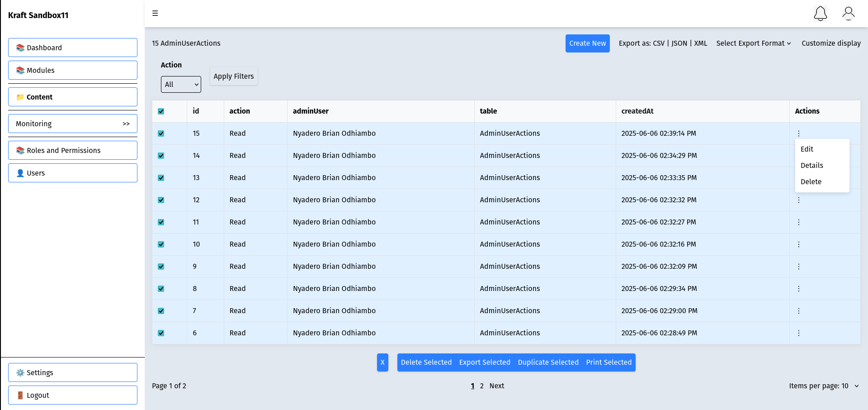
Task: Click the Settings gear icon
Action: (20, 372)
